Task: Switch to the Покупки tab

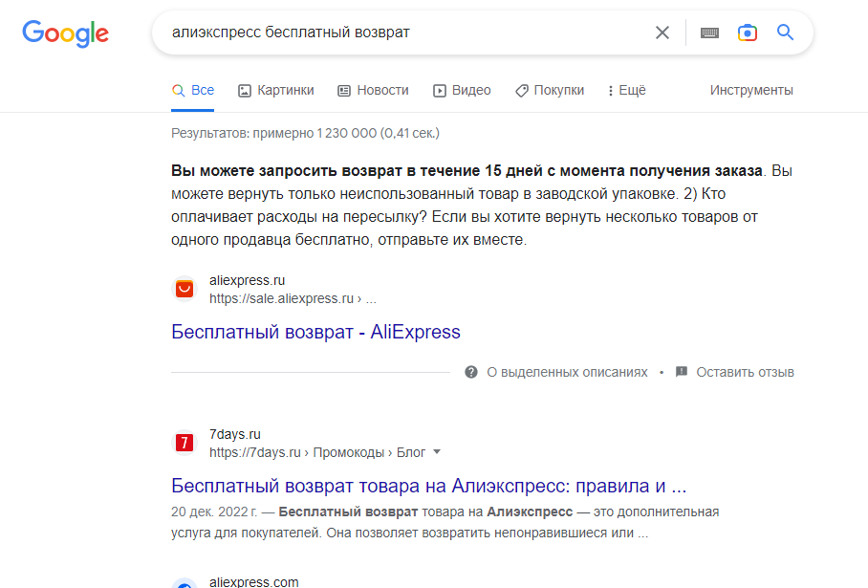Action: (550, 90)
